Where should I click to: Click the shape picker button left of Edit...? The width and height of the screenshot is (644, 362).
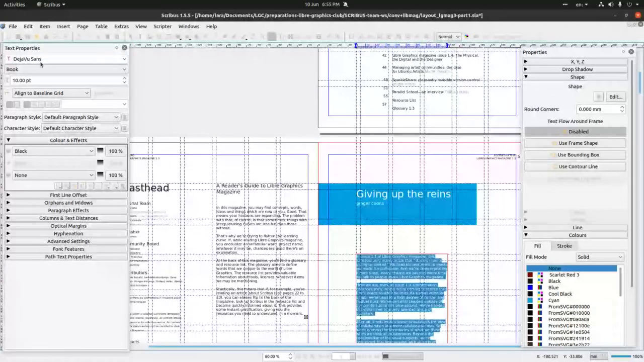point(598,97)
